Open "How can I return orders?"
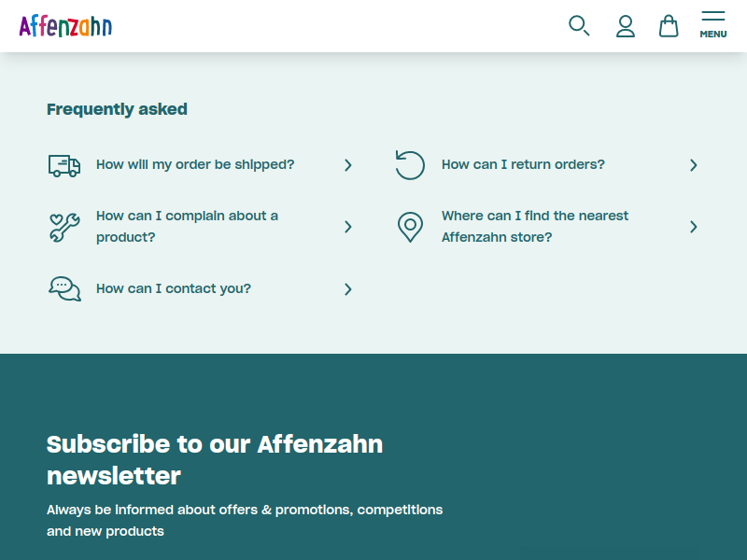This screenshot has height=560, width=747. pos(523,164)
